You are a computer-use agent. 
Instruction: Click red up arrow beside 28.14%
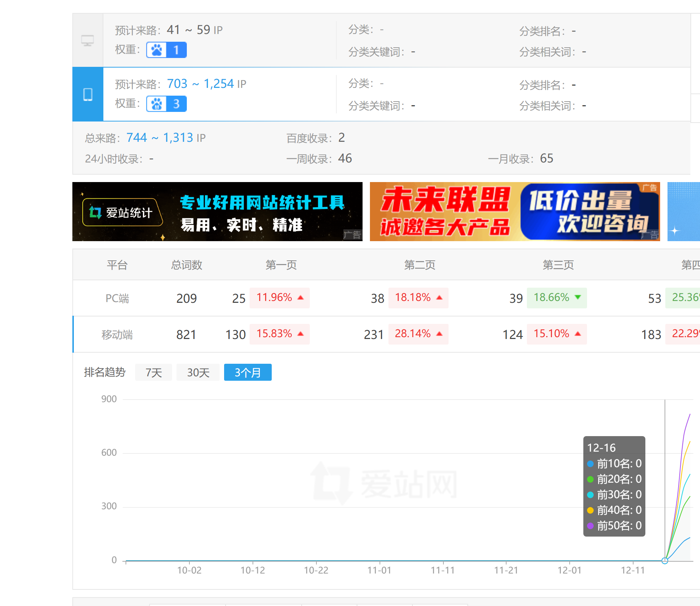pos(439,334)
